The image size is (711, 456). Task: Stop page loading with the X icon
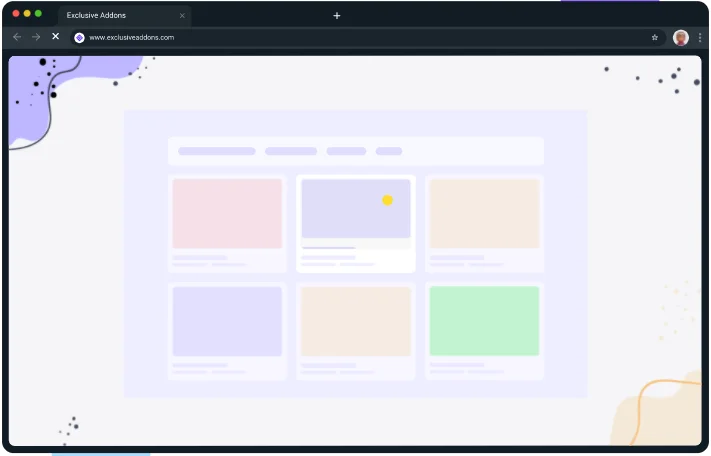(55, 36)
